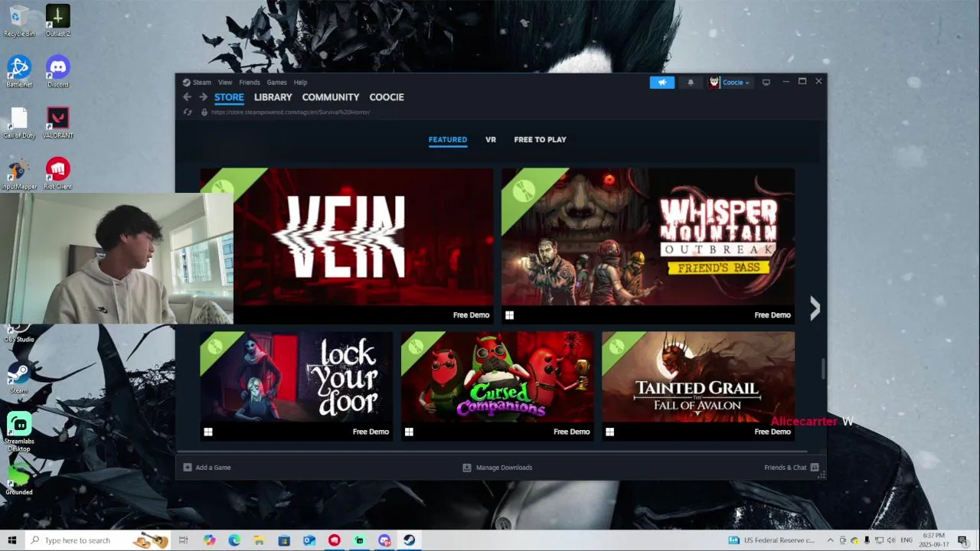This screenshot has height=551, width=980.
Task: Open the View menu
Action: pyautogui.click(x=225, y=83)
